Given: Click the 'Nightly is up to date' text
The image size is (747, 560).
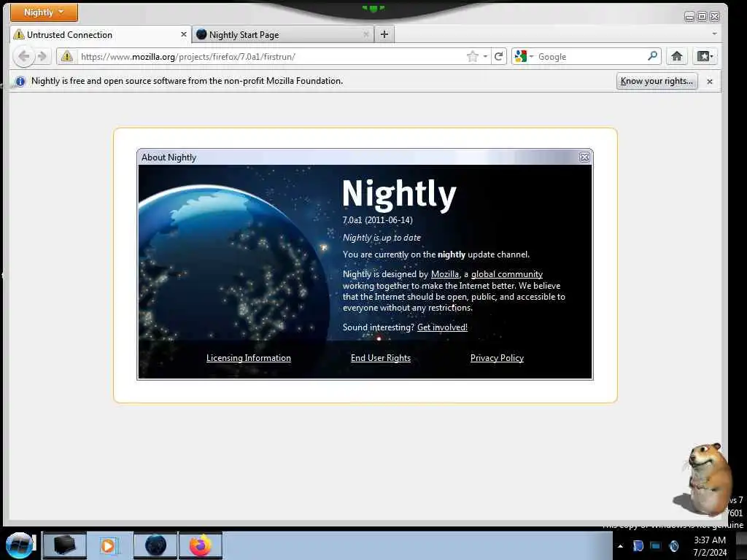Looking at the screenshot, I should [x=382, y=238].
